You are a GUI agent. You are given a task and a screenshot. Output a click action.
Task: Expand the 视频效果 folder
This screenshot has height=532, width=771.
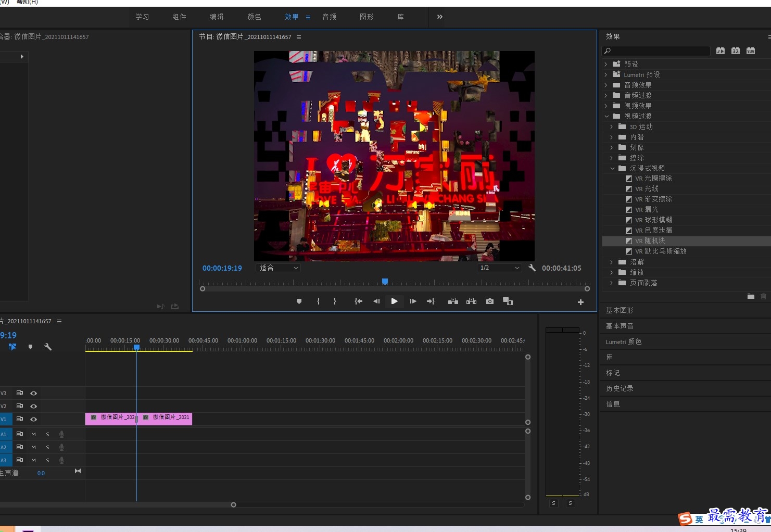(x=606, y=106)
